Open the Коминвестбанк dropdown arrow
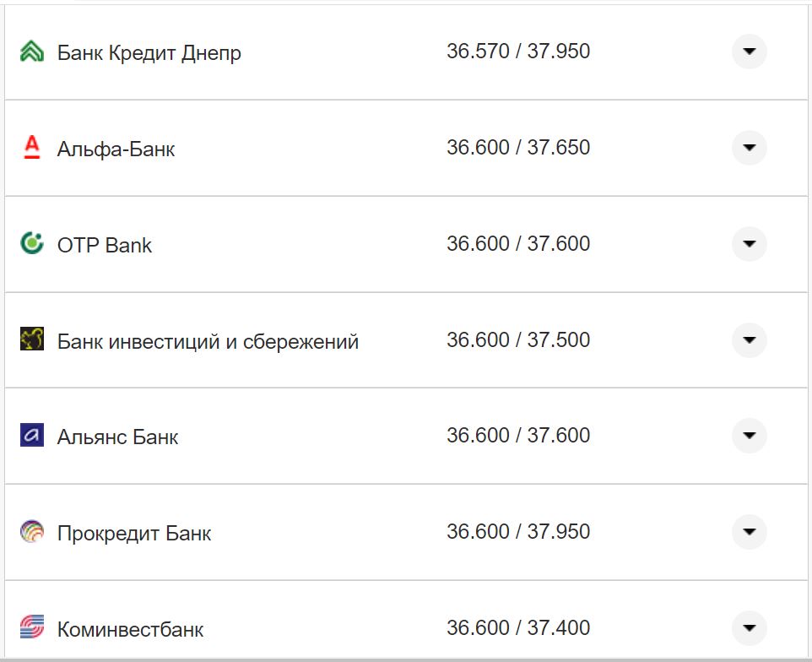This screenshot has width=812, height=662. coord(750,628)
